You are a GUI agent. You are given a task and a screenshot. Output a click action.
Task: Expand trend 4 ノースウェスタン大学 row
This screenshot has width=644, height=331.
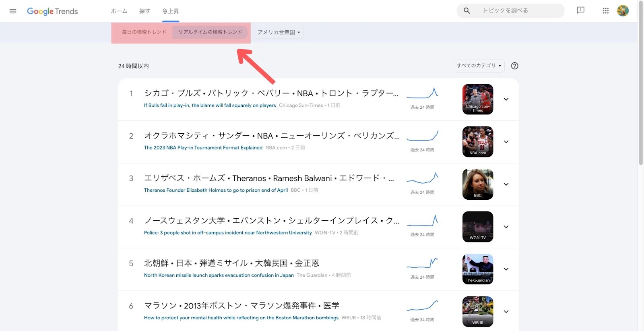506,227
